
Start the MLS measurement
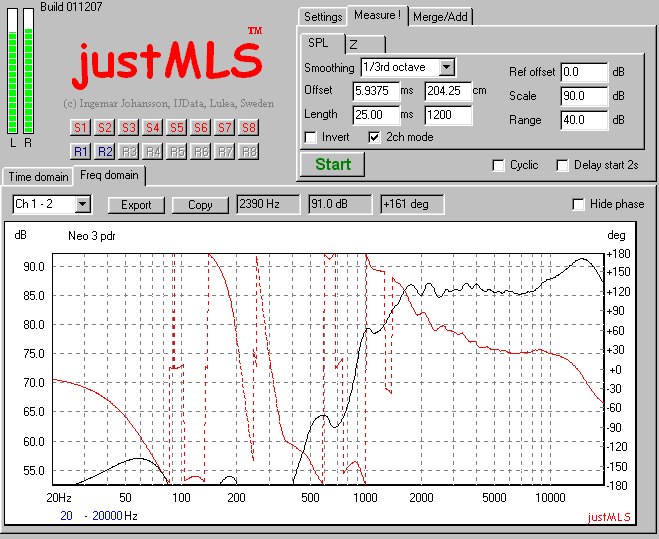(x=332, y=164)
